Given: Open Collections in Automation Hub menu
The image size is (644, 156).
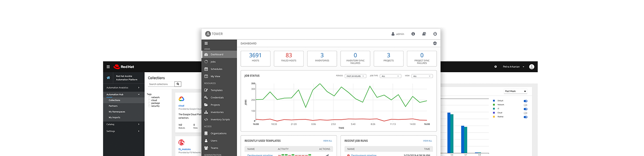Looking at the screenshot, I should [124, 100].
